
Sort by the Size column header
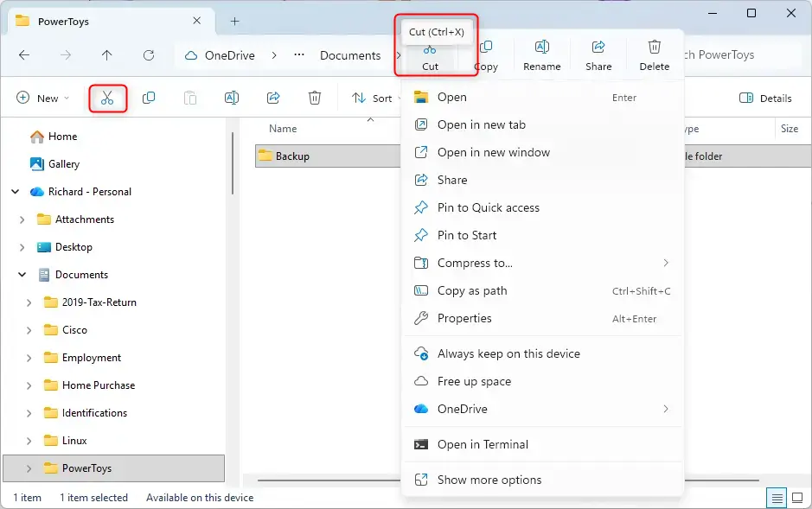point(790,129)
